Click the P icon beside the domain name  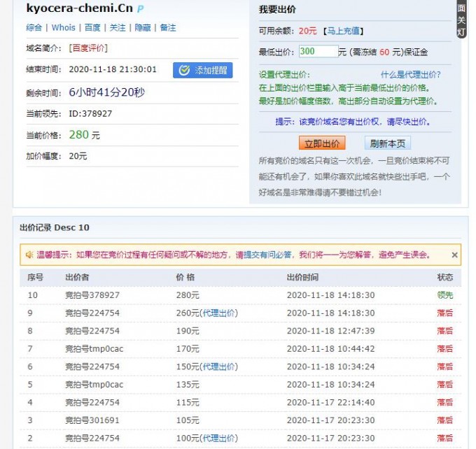point(141,9)
